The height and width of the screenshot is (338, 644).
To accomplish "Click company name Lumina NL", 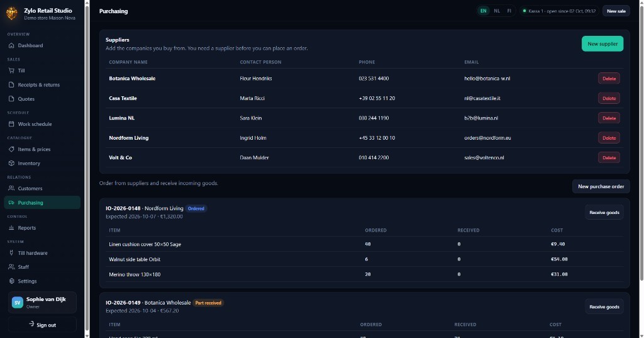I will tap(121, 118).
